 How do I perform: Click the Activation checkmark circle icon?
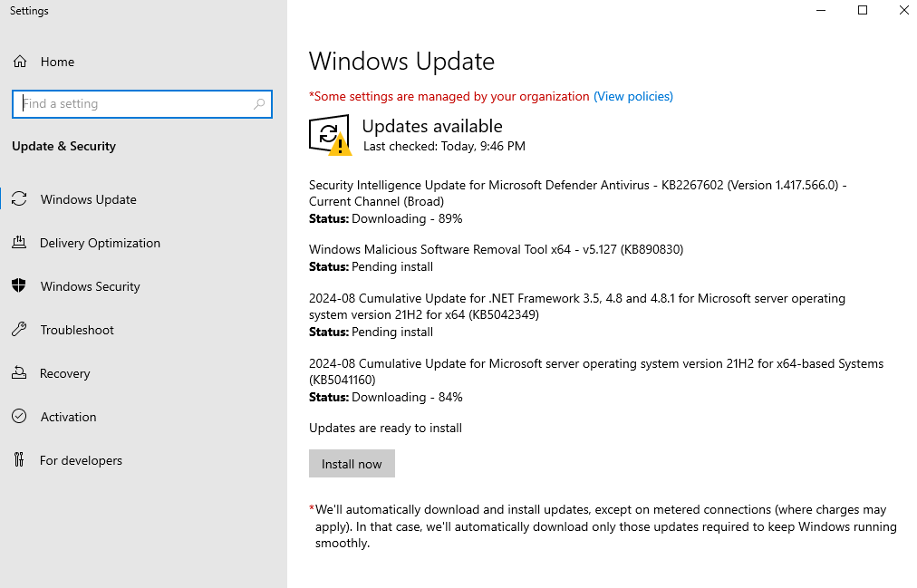tap(19, 416)
